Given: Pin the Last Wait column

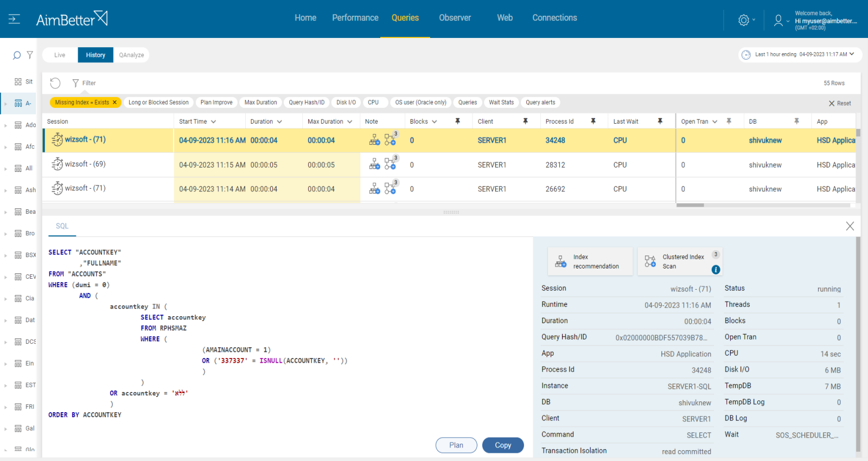Looking at the screenshot, I should (x=660, y=121).
